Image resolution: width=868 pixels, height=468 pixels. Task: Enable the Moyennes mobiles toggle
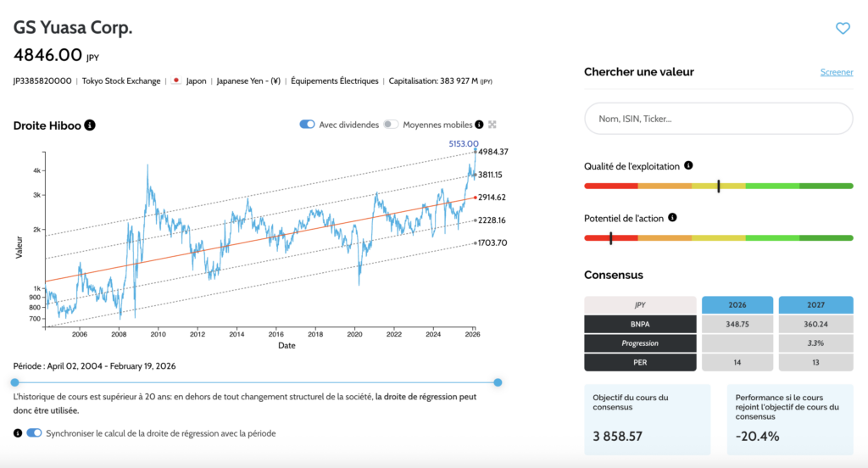390,125
